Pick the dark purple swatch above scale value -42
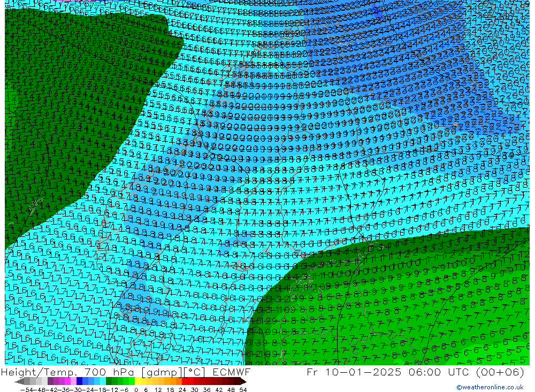Screen dimensions: 535x392 pyautogui.click(x=50, y=381)
